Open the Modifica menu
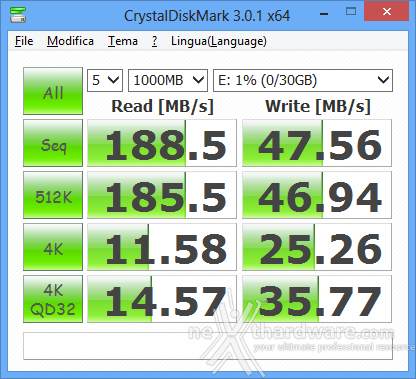 coord(70,41)
